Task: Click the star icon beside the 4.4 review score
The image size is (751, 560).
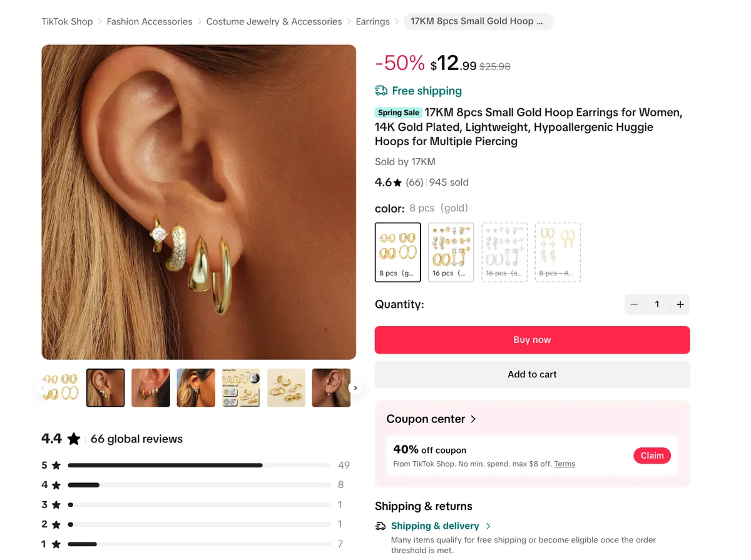Action: click(73, 439)
